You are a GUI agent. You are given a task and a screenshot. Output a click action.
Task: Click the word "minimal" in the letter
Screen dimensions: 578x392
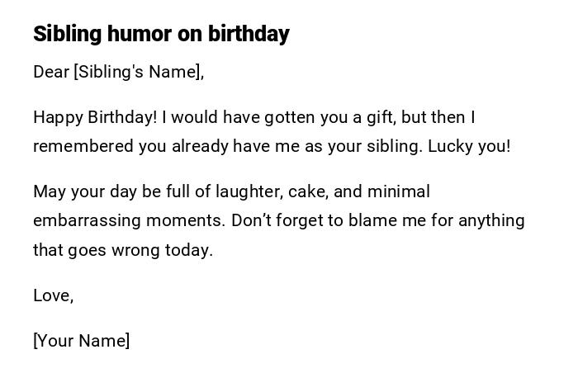point(399,191)
